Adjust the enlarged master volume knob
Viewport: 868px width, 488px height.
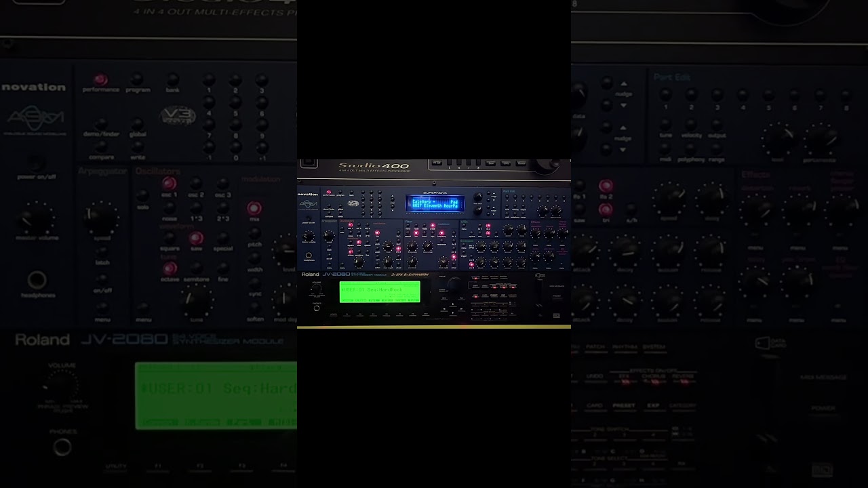coord(35,219)
